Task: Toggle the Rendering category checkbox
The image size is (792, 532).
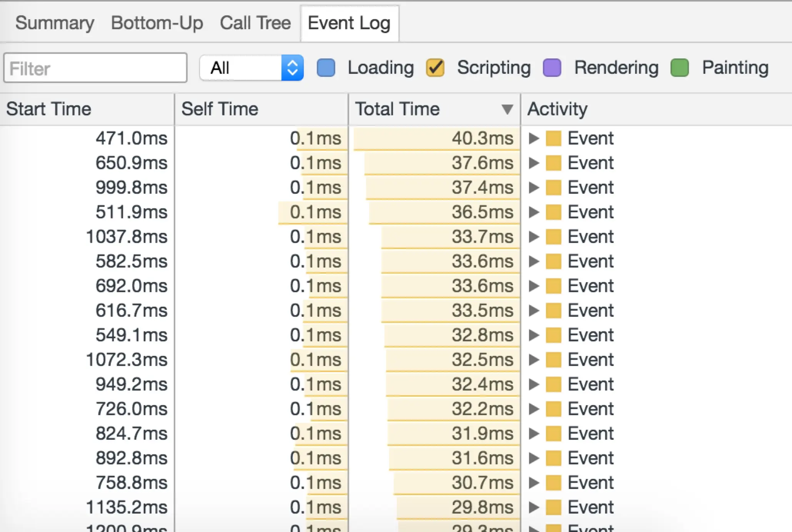Action: coord(552,68)
